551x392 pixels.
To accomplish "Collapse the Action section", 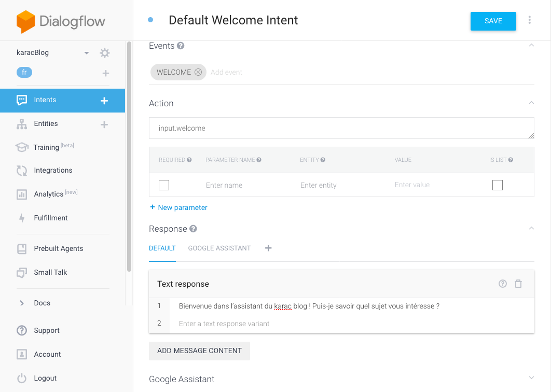I will click(531, 103).
